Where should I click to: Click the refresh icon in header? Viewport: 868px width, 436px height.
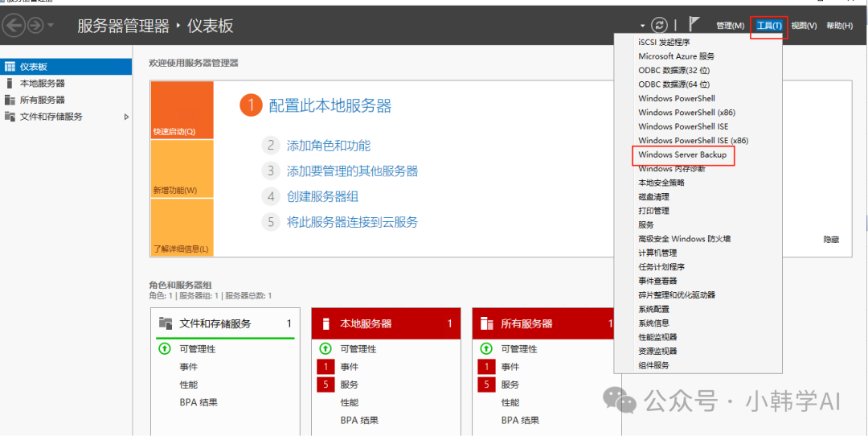pyautogui.click(x=659, y=26)
